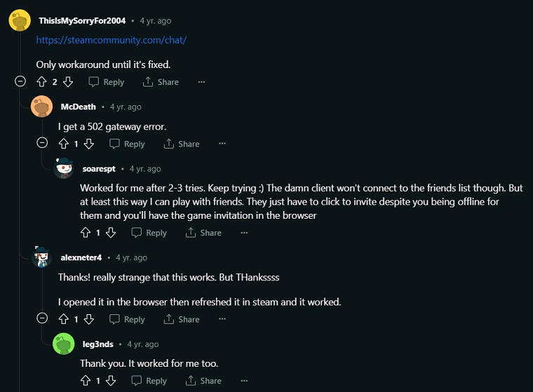Image resolution: width=533 pixels, height=392 pixels.
Task: Open more options on alexneter4's comment
Action: (x=222, y=319)
